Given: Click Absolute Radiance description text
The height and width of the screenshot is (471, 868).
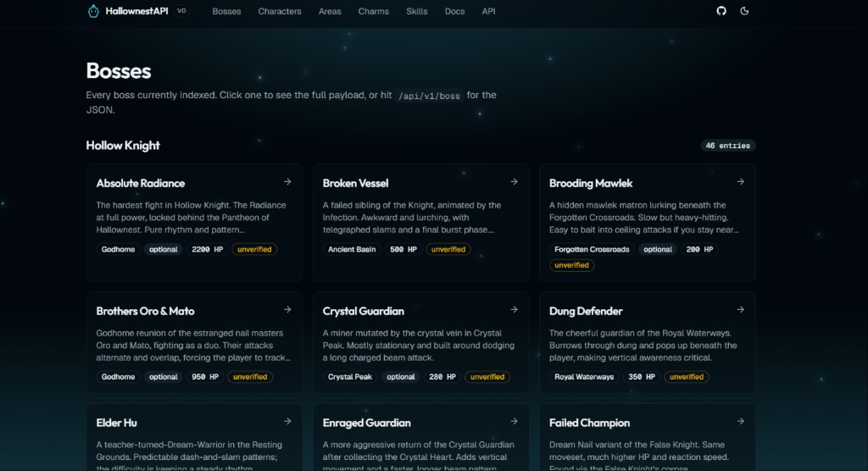Looking at the screenshot, I should [192, 218].
